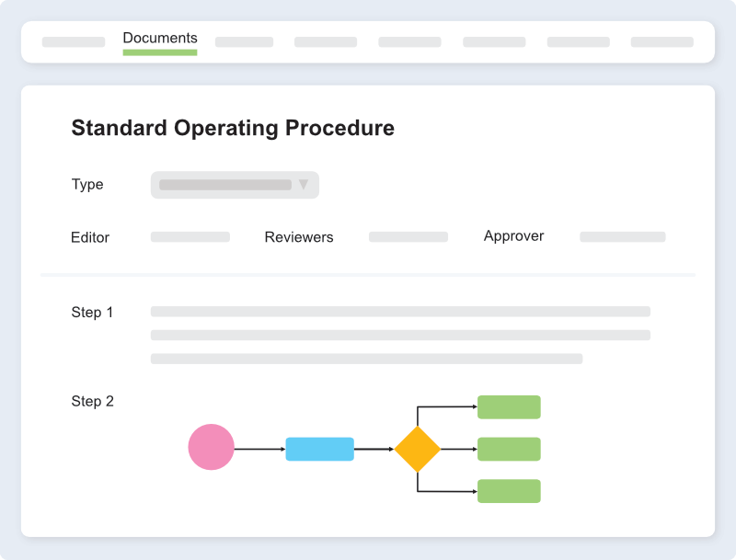This screenshot has height=560, width=736.
Task: Click the Step 1 label
Action: pyautogui.click(x=92, y=313)
